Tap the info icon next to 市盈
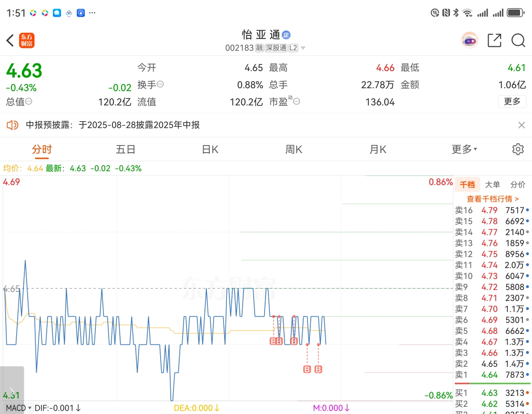532x414 pixels. [x=297, y=102]
